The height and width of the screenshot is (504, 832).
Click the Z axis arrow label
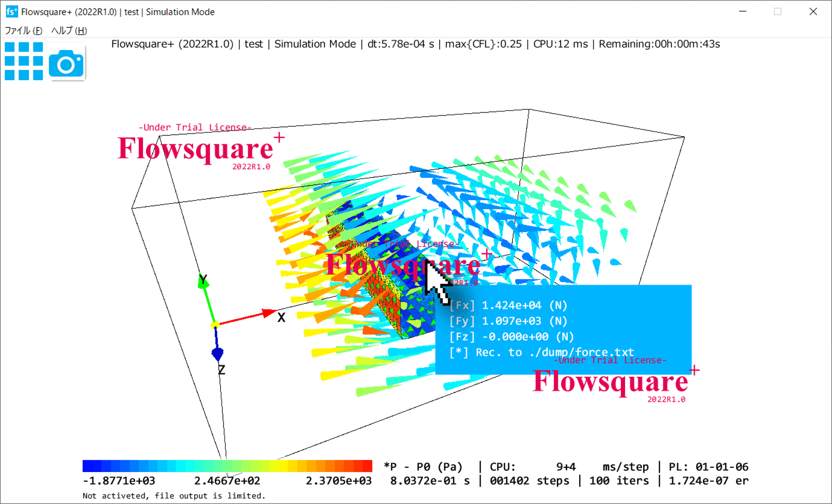click(x=221, y=370)
